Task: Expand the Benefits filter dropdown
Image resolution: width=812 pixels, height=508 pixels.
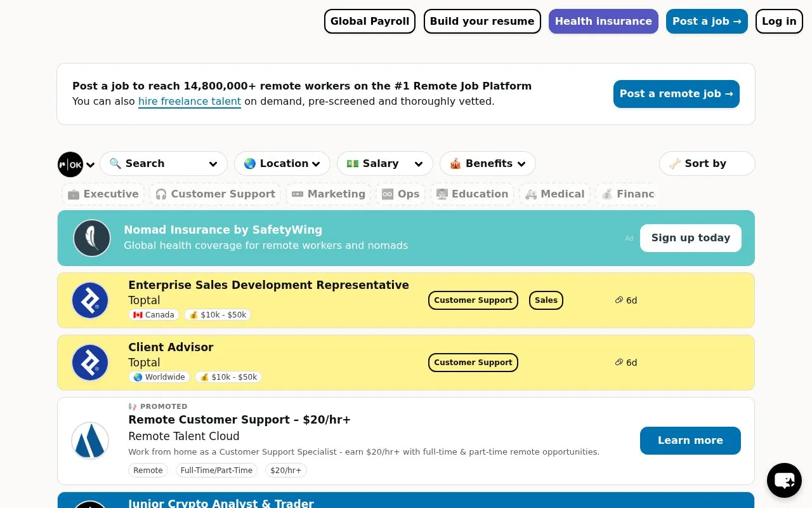Action: tap(488, 163)
